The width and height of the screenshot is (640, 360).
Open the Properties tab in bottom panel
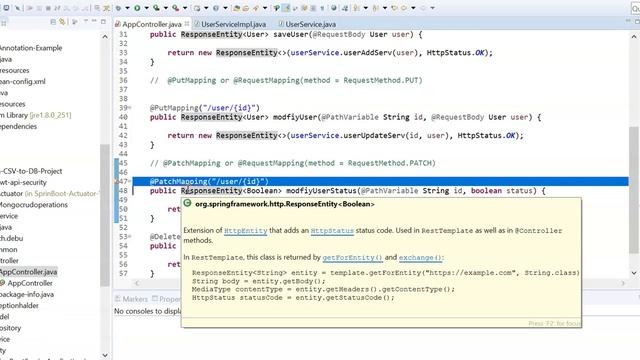click(166, 299)
